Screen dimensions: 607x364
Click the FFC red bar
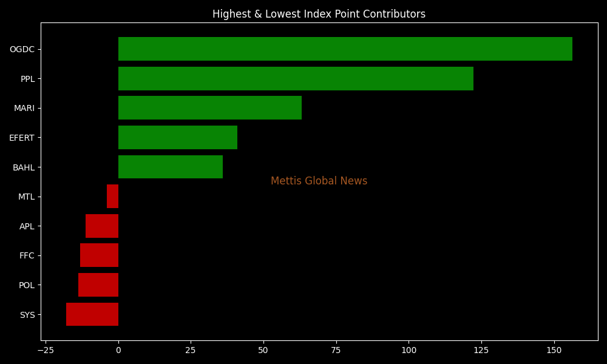[99, 255]
